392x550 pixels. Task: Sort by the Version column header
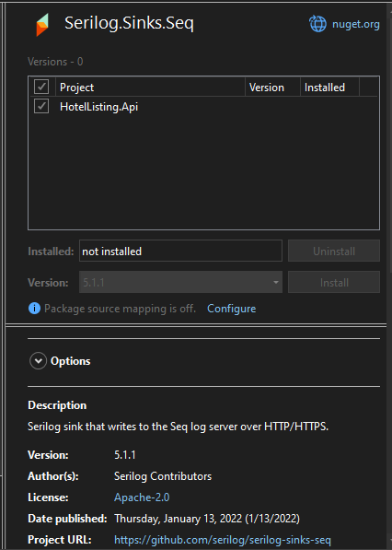[272, 87]
